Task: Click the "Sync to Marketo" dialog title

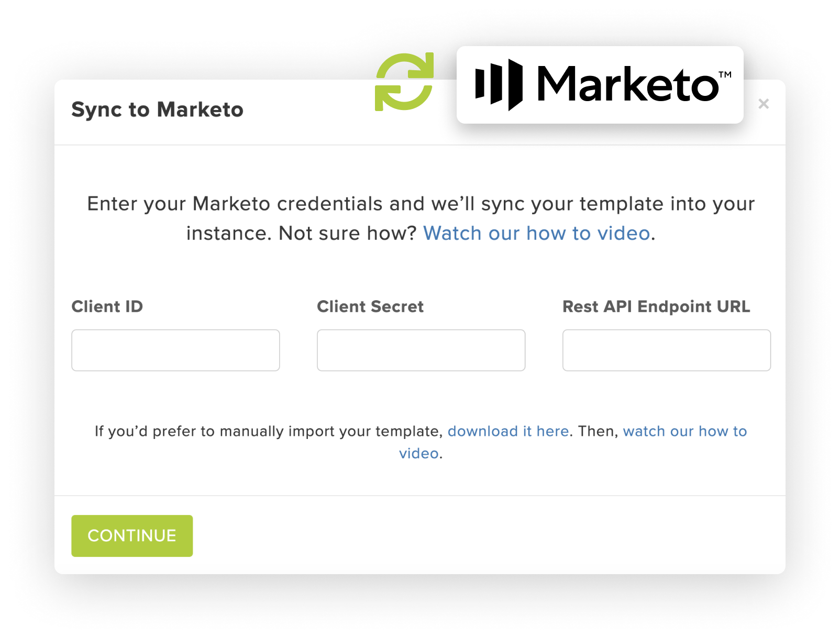Action: click(158, 110)
